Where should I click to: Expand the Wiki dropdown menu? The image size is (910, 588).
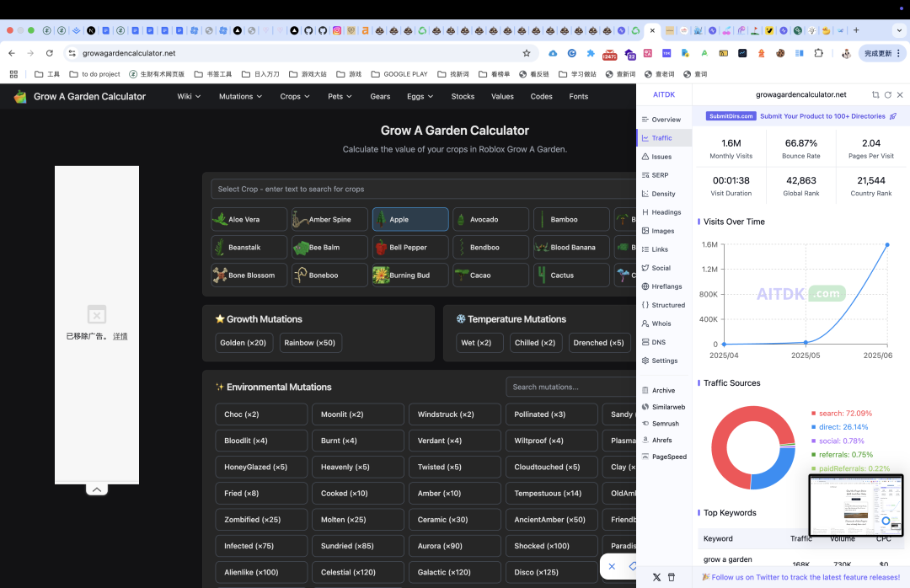click(189, 96)
